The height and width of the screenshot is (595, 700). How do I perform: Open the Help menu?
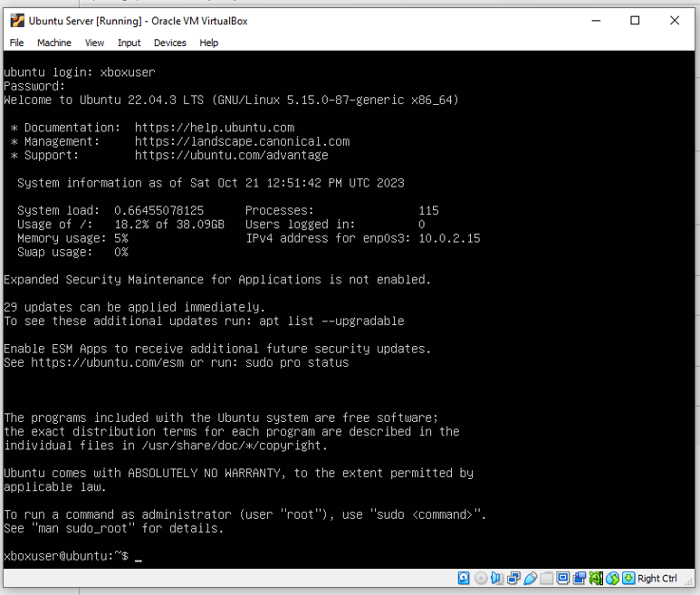tap(208, 43)
